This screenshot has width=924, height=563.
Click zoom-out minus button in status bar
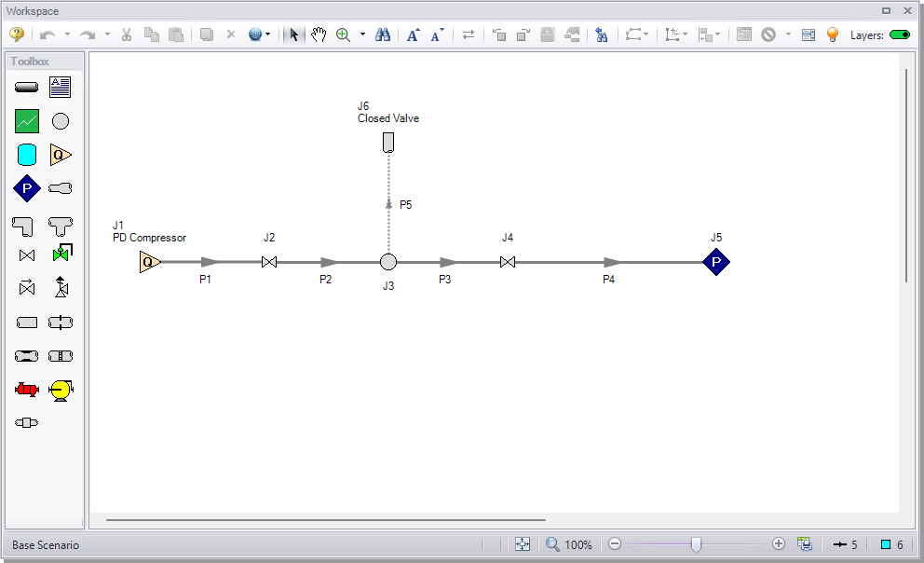pos(615,544)
